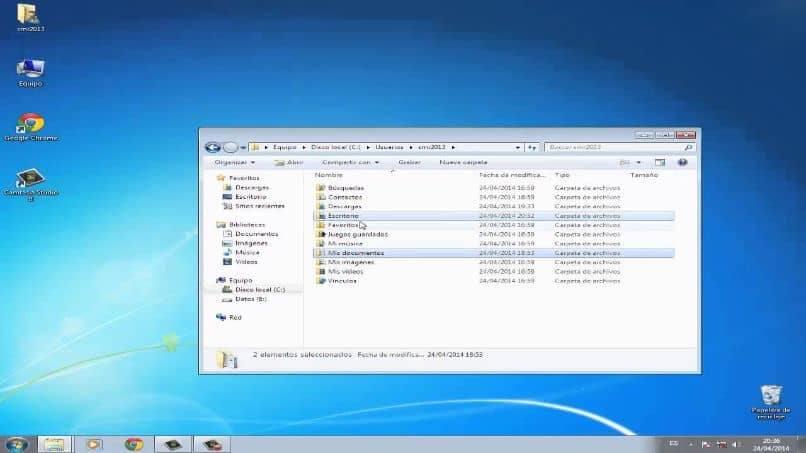
Task: Click the address bar refresh button
Action: pos(532,148)
